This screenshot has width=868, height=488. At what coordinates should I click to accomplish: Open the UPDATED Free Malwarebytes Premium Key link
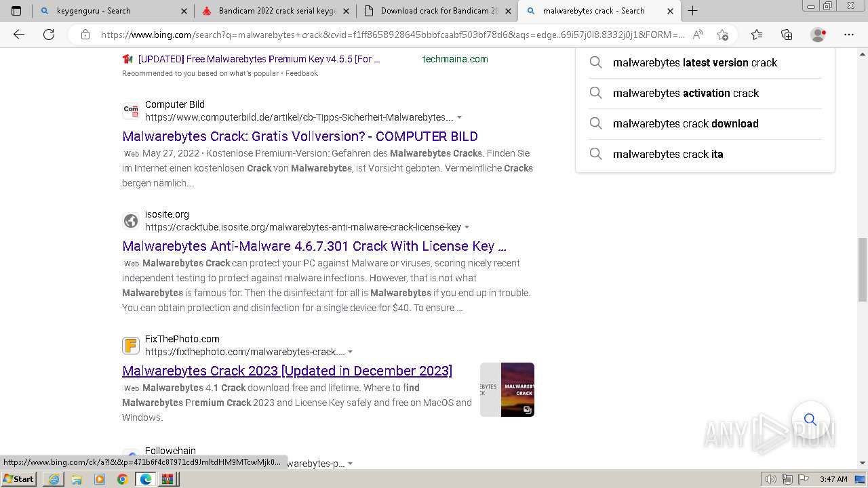coord(259,59)
